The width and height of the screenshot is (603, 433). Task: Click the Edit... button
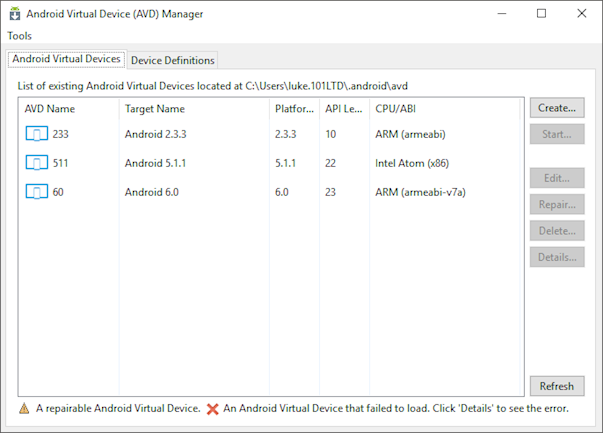(557, 178)
